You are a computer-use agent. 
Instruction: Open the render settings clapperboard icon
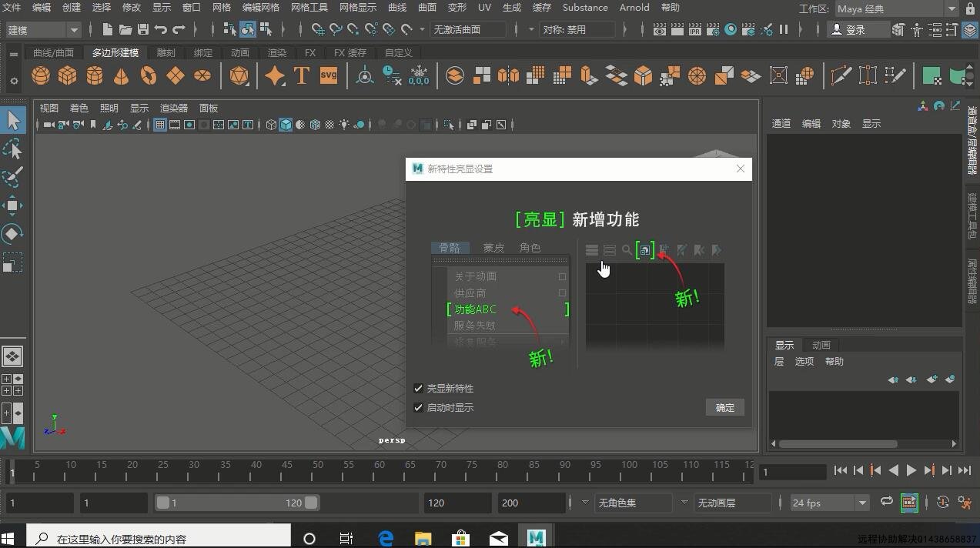[x=713, y=29]
